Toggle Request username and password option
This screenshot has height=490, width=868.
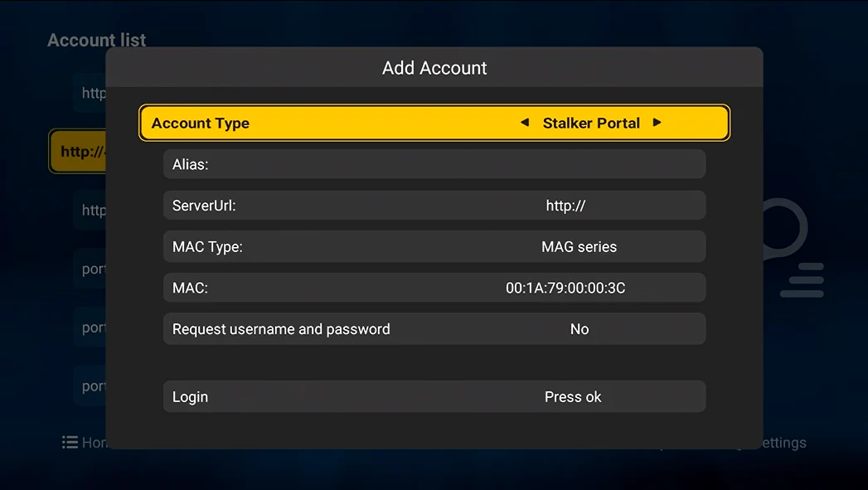point(434,329)
